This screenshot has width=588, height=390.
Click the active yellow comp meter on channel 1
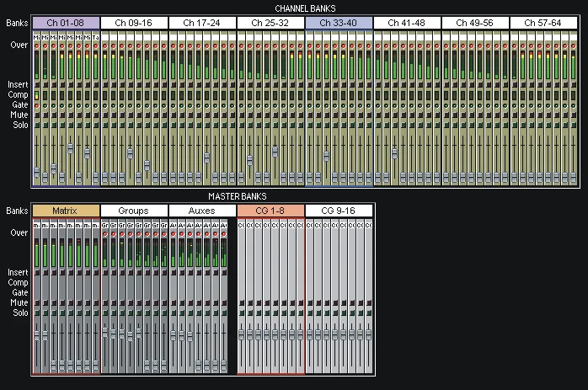pyautogui.click(x=37, y=95)
